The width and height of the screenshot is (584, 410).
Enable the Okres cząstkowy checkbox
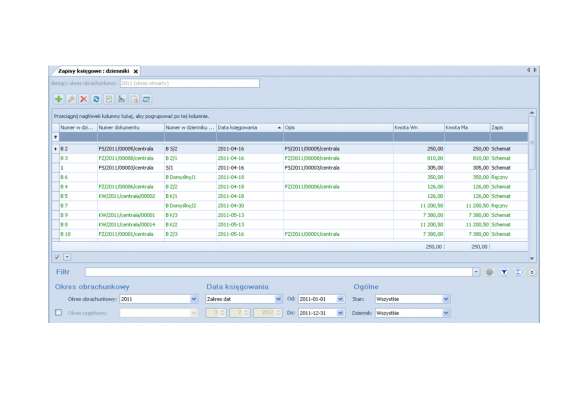click(x=58, y=312)
